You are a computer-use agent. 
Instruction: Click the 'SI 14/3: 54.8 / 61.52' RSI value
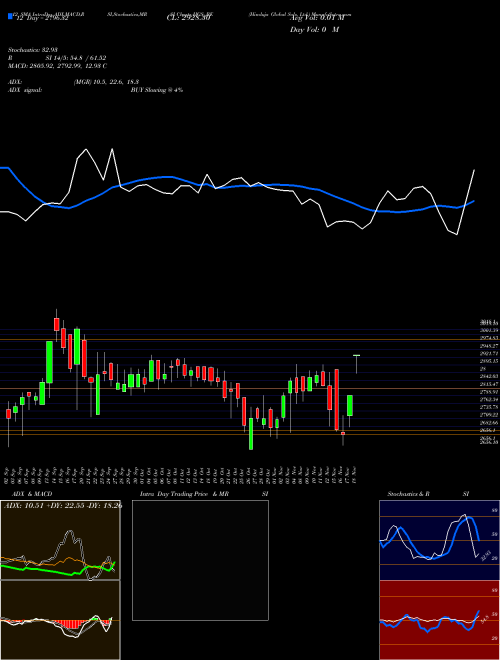76,59
